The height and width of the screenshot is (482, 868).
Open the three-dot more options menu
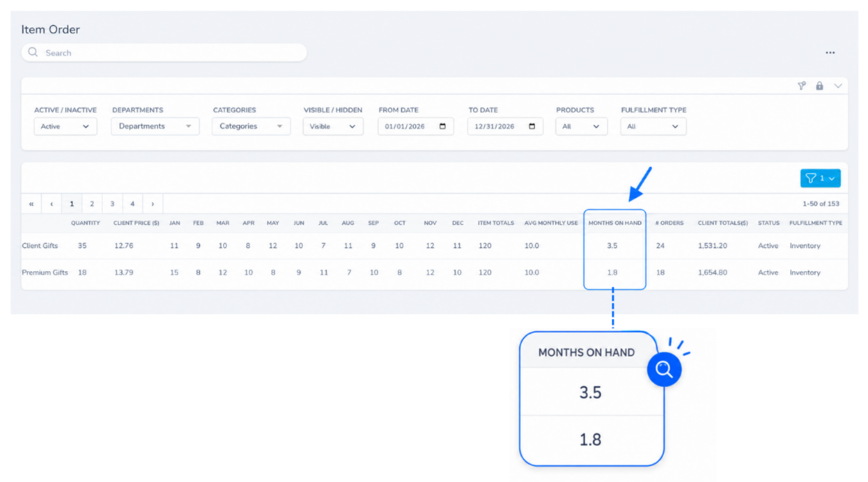tap(830, 53)
